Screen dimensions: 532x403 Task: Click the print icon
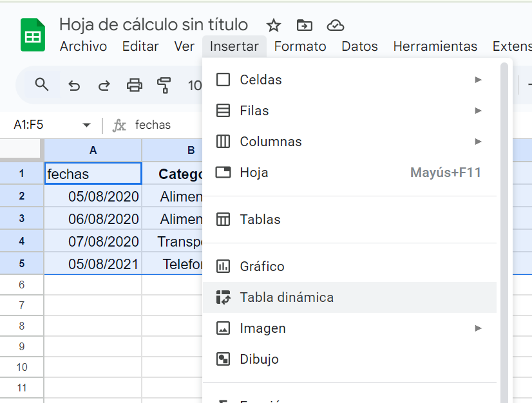(x=134, y=85)
